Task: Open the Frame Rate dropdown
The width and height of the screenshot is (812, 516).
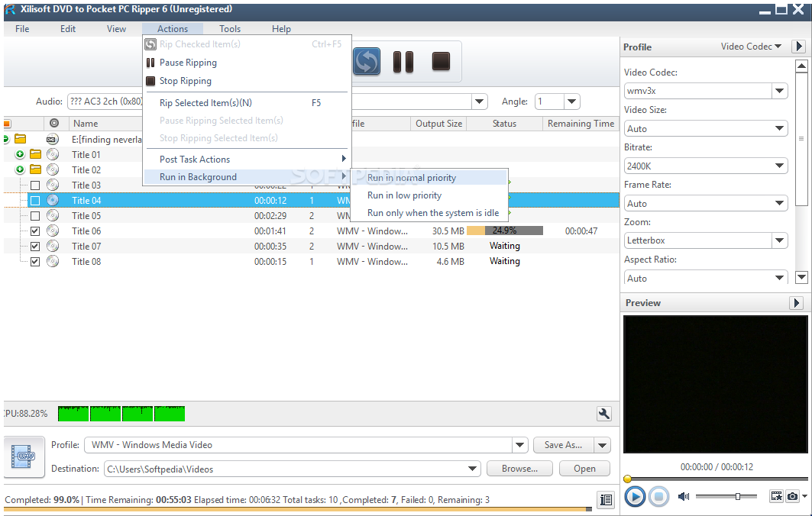Action: coord(779,203)
